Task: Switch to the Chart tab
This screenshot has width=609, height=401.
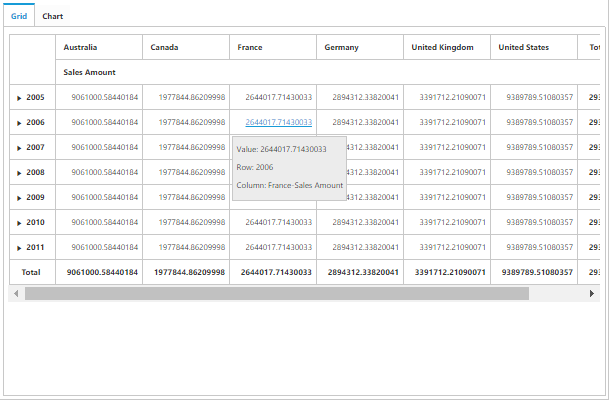Action: pyautogui.click(x=53, y=17)
